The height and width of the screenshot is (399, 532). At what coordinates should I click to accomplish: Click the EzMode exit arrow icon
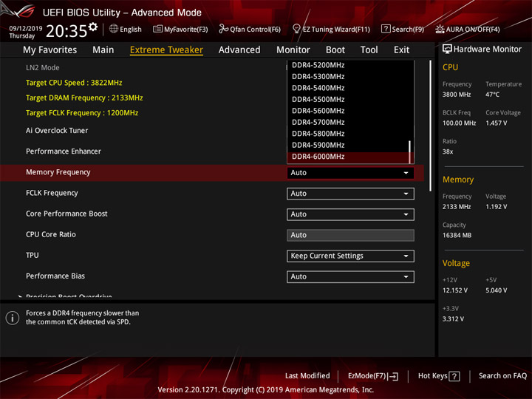pos(394,376)
